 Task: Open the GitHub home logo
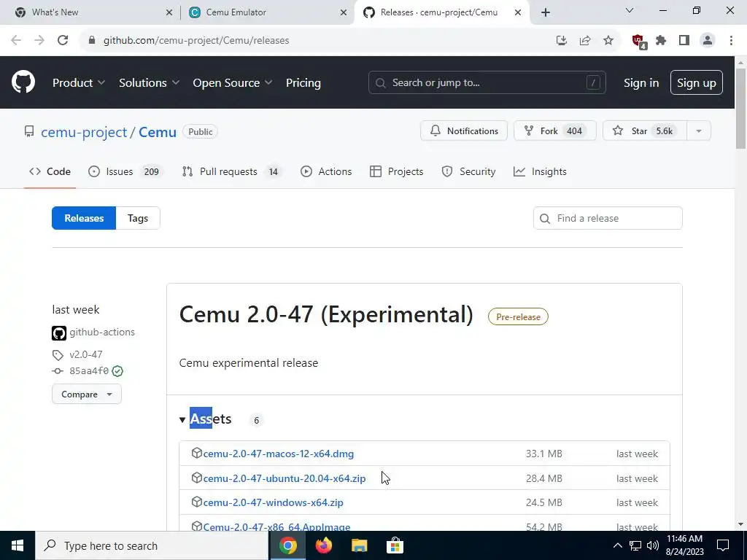(23, 82)
